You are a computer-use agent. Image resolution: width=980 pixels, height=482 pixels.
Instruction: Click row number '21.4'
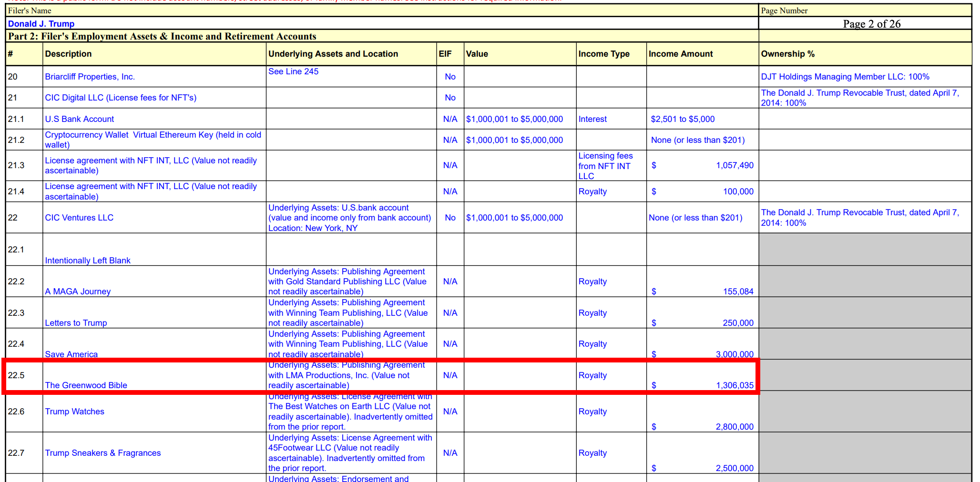[x=16, y=191]
